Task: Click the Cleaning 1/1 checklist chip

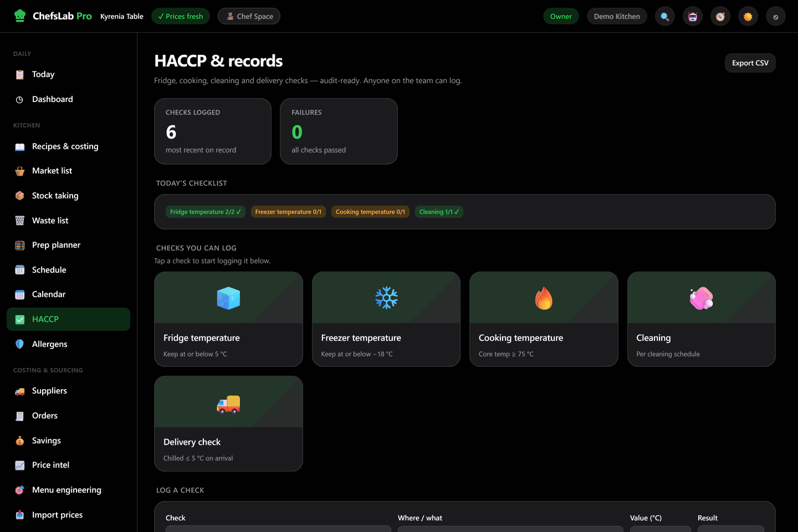Action: [439, 212]
